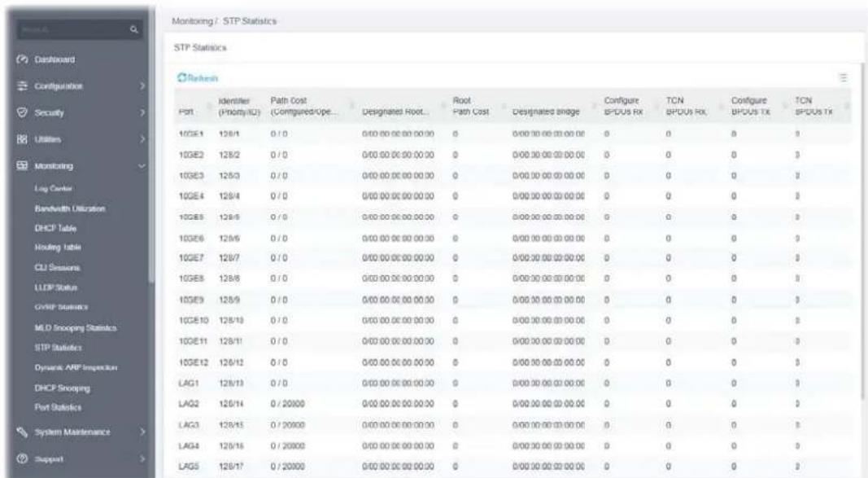The width and height of the screenshot is (868, 478).
Task: Sort by Designated Bridge header
Action: click(x=546, y=112)
